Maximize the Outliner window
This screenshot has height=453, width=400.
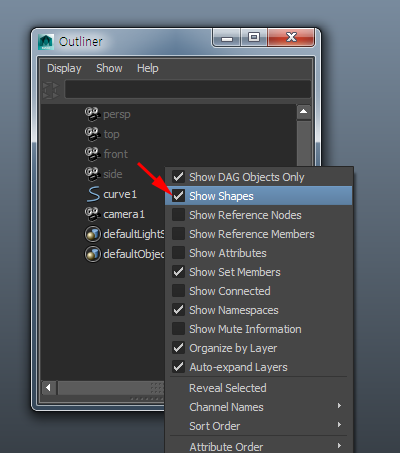coord(254,37)
